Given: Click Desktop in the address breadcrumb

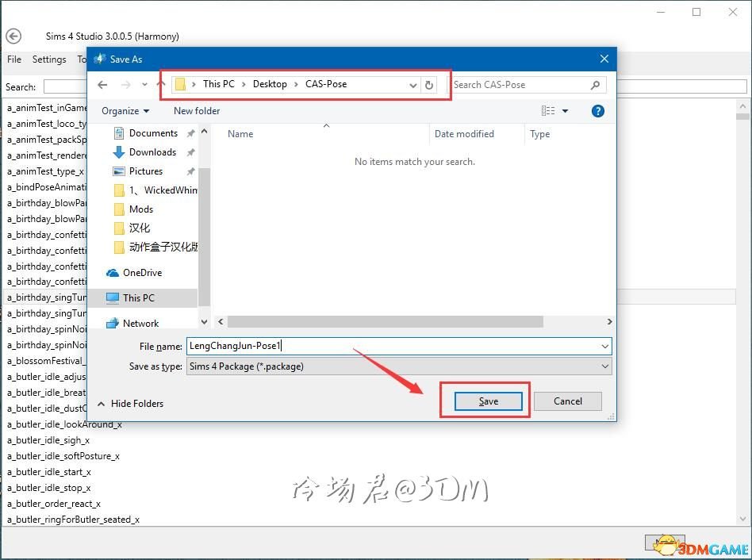Looking at the screenshot, I should [270, 84].
